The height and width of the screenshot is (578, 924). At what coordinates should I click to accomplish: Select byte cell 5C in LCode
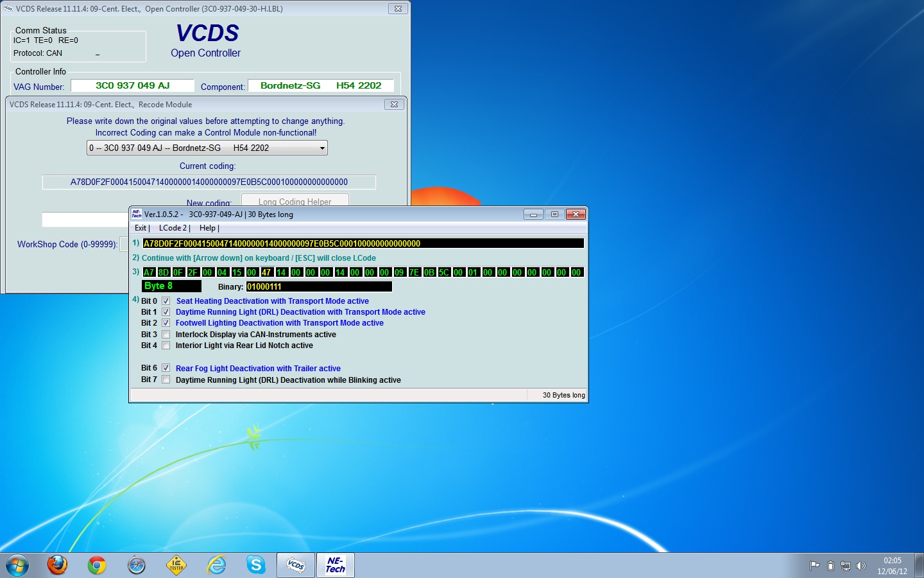point(444,272)
